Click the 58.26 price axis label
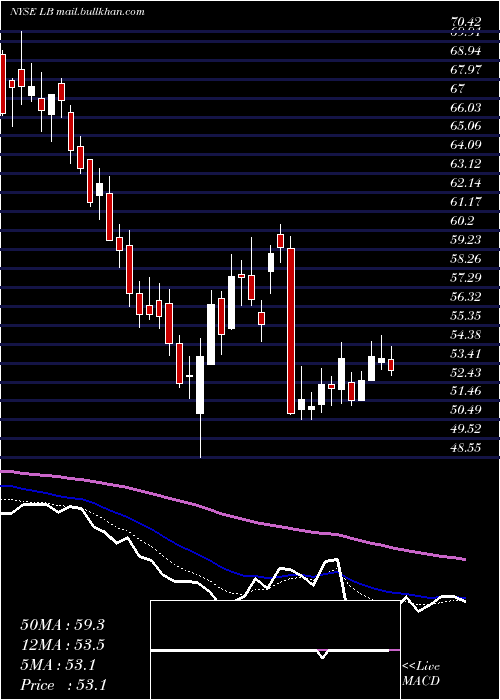 tap(466, 258)
